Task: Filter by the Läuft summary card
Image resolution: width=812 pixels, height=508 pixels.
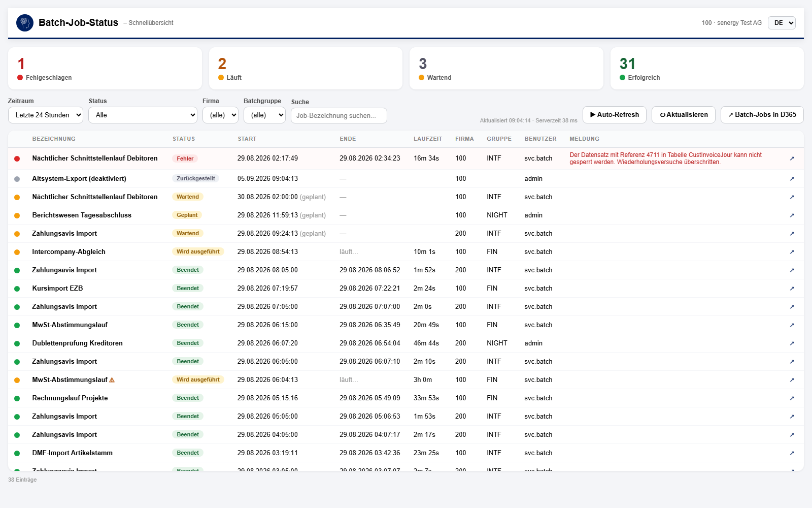Action: 306,69
